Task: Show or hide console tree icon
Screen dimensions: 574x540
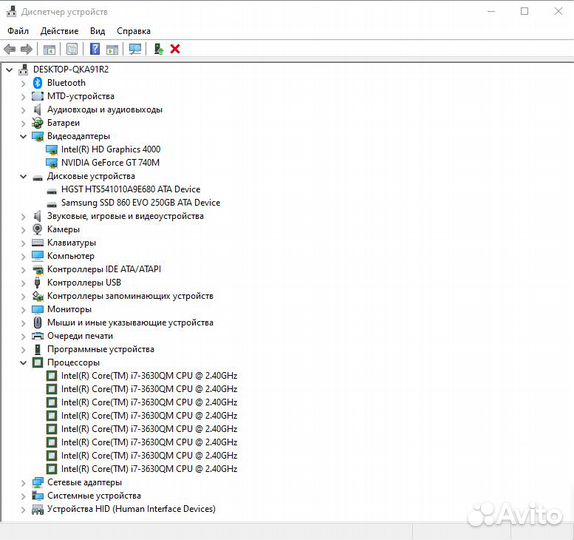Action: tap(49, 49)
